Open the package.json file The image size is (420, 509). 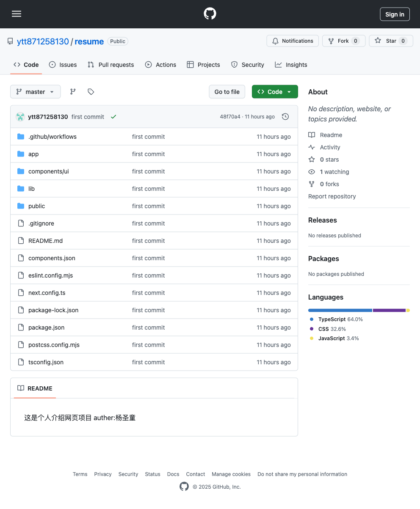(x=47, y=327)
